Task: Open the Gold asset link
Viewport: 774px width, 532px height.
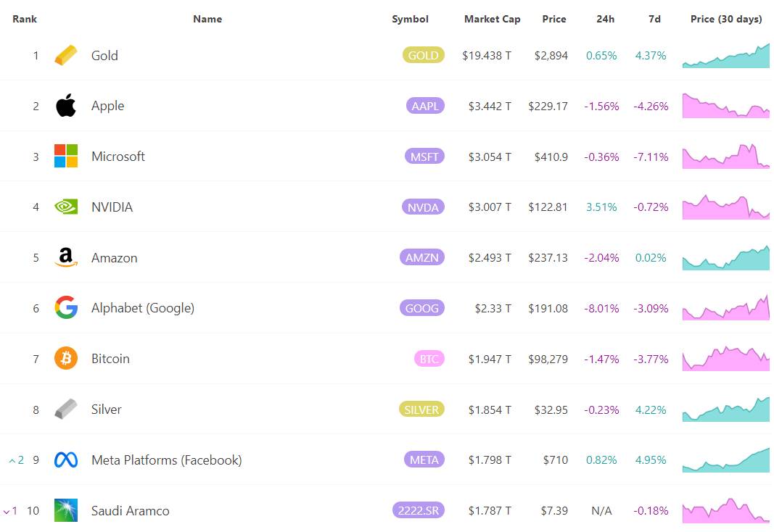Action: (x=104, y=55)
